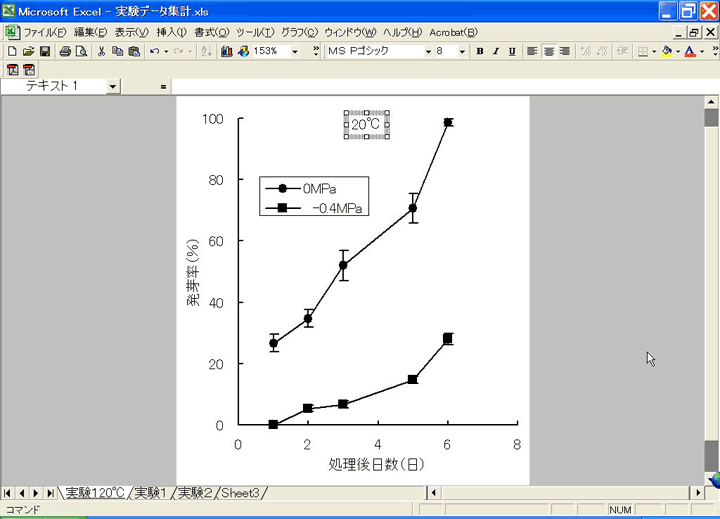Select the 20℃ text box in chart
Image resolution: width=720 pixels, height=519 pixels.
[x=365, y=124]
